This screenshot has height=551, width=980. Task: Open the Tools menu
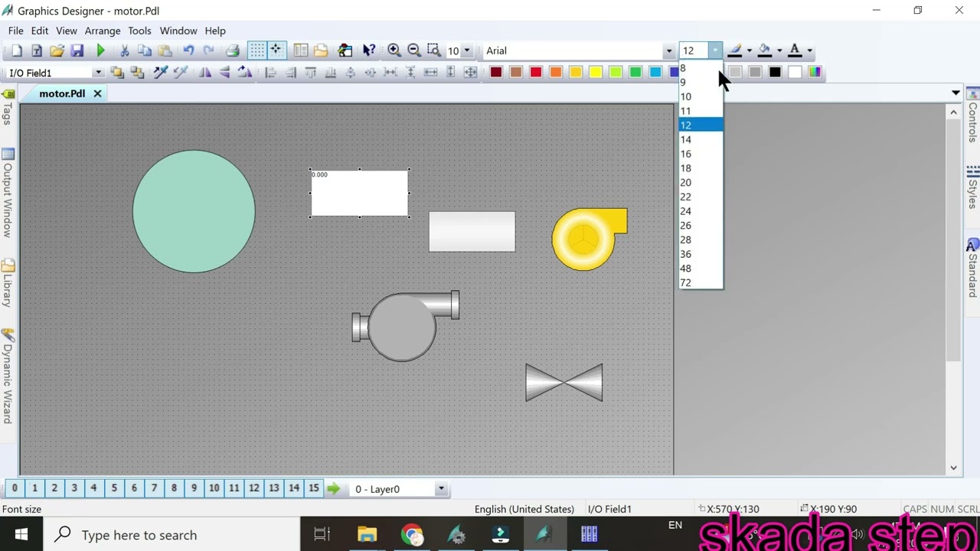139,31
